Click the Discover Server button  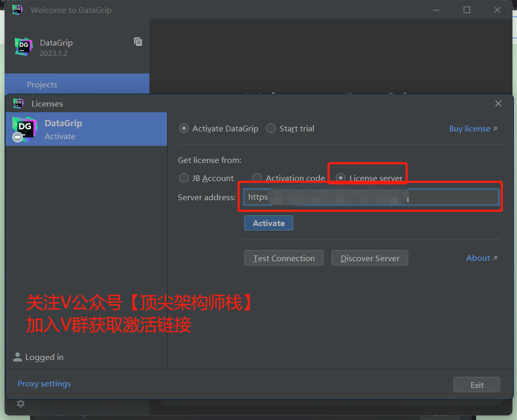370,258
